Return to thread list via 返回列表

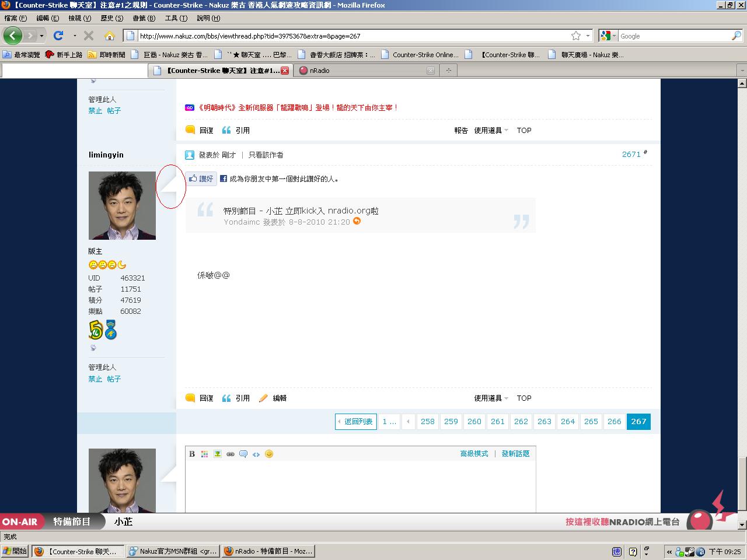pyautogui.click(x=355, y=421)
